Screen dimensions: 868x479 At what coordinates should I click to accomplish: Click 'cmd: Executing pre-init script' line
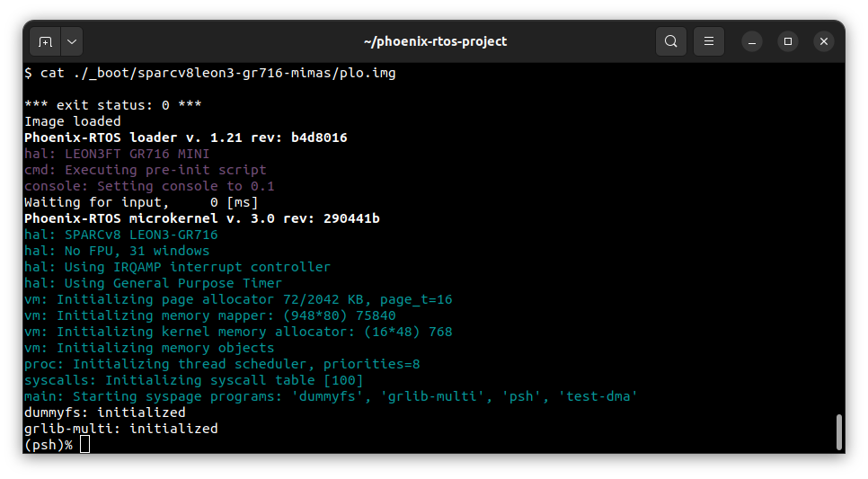point(146,170)
